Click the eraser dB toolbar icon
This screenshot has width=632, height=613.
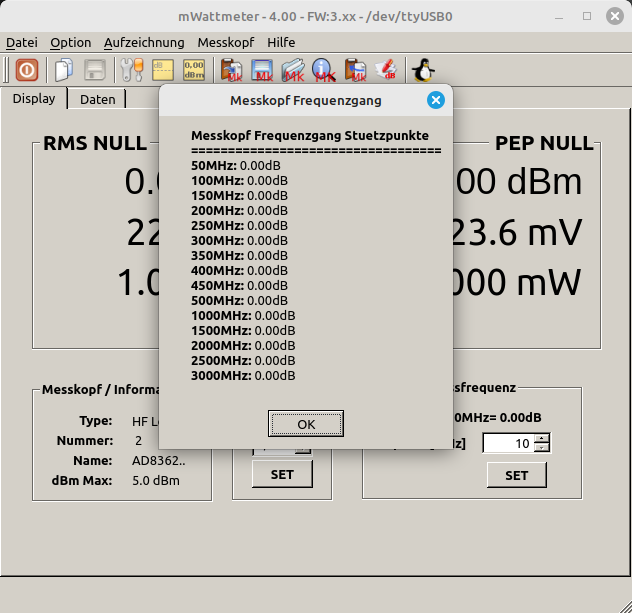click(x=385, y=71)
